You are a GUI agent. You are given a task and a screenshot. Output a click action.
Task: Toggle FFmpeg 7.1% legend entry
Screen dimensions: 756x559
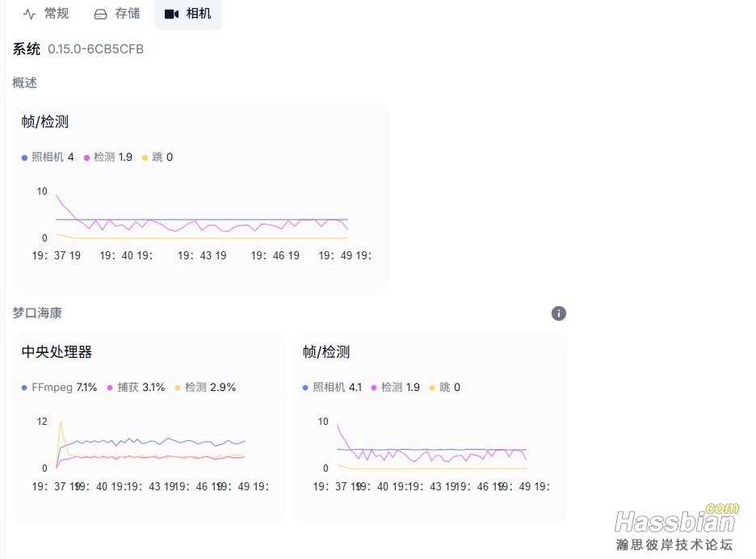click(59, 387)
